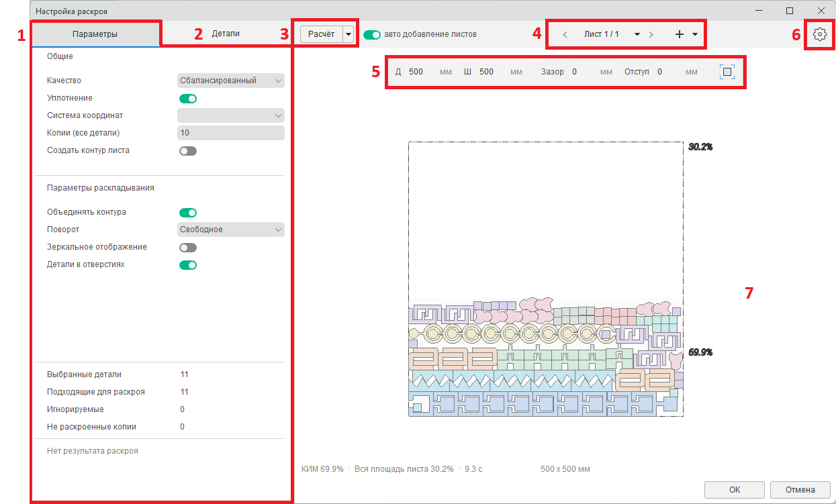Click the Игнорируемые row label
Screen dimensions: 836x504
coord(76,409)
